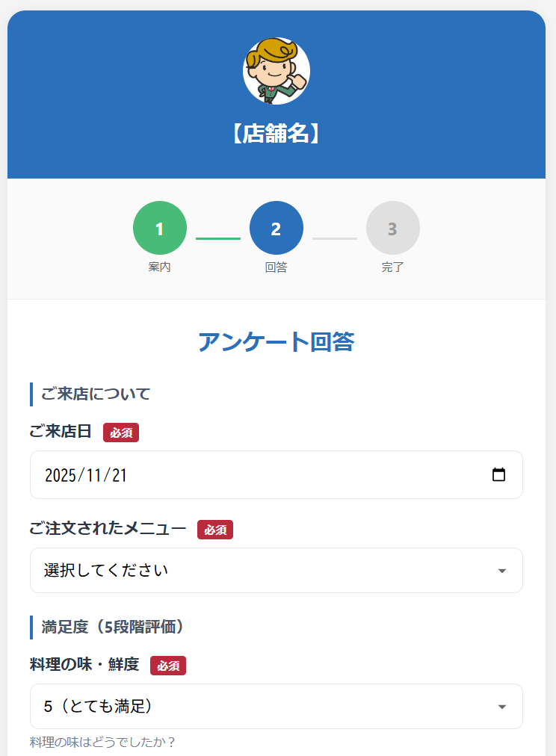Click the 必須 badge beside ご注文されたメニュー
Viewport: 556px width, 756px height.
point(215,530)
